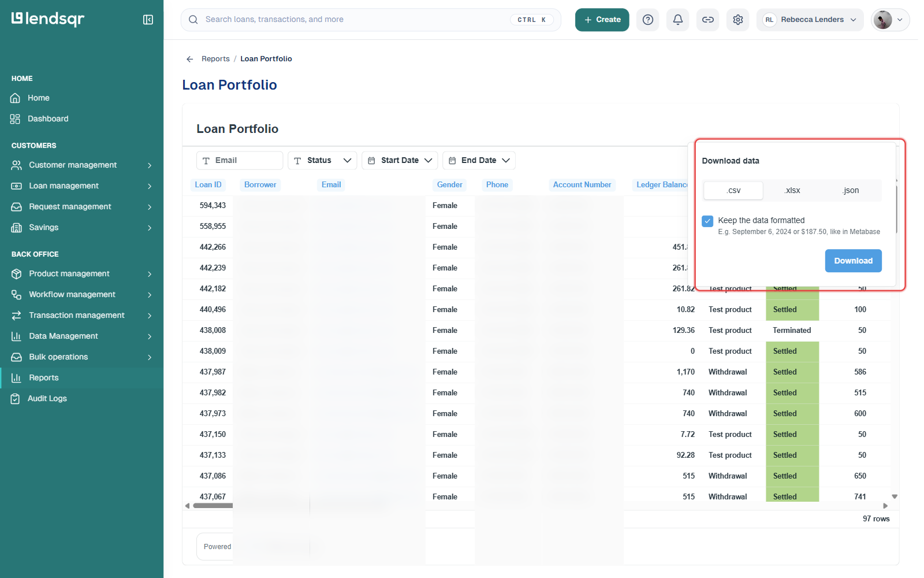924x578 pixels.
Task: Collapse the sidebar with the panel icon
Action: pyautogui.click(x=148, y=20)
